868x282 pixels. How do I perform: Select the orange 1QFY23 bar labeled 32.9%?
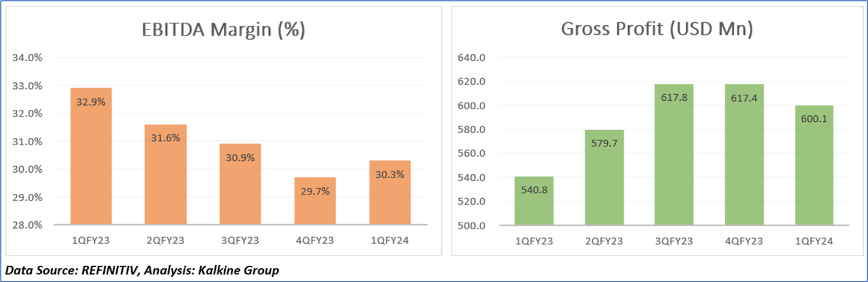pyautogui.click(x=91, y=156)
